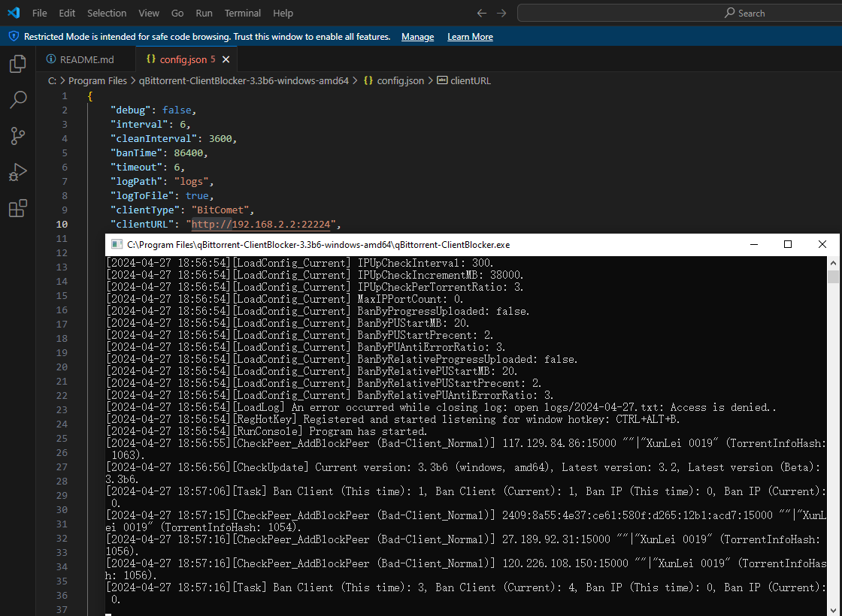Viewport: 842px width, 616px height.
Task: Click the "logToFile" key
Action: click(x=142, y=196)
